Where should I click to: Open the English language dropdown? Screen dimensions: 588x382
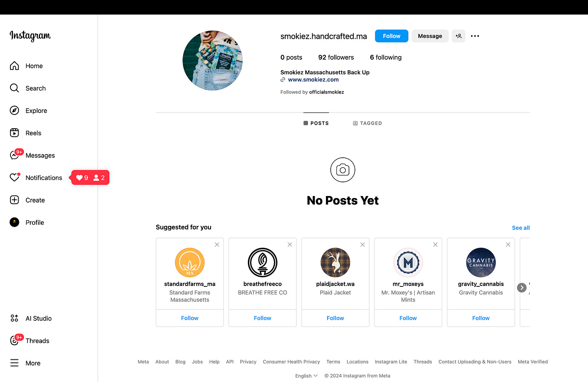[x=307, y=376]
